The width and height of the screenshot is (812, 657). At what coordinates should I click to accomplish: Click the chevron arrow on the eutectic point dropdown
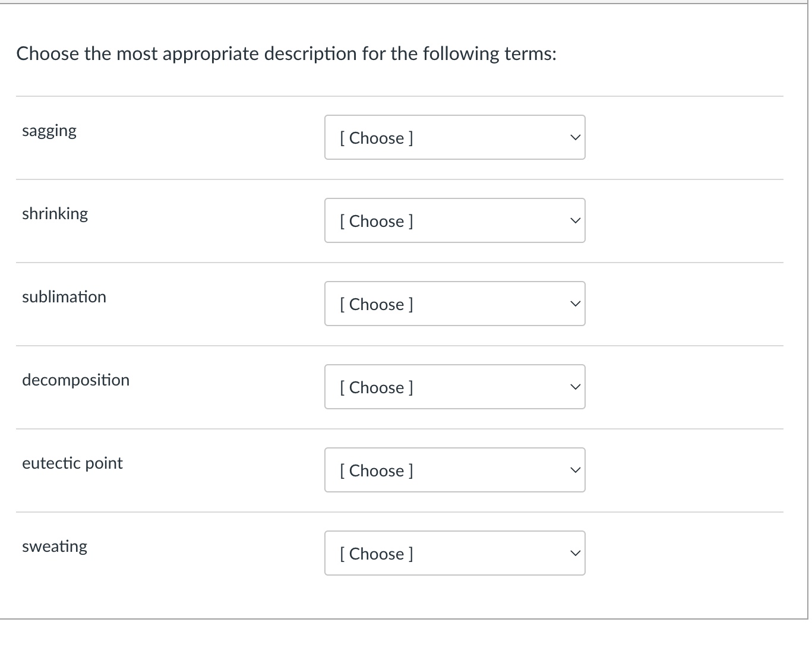point(574,470)
